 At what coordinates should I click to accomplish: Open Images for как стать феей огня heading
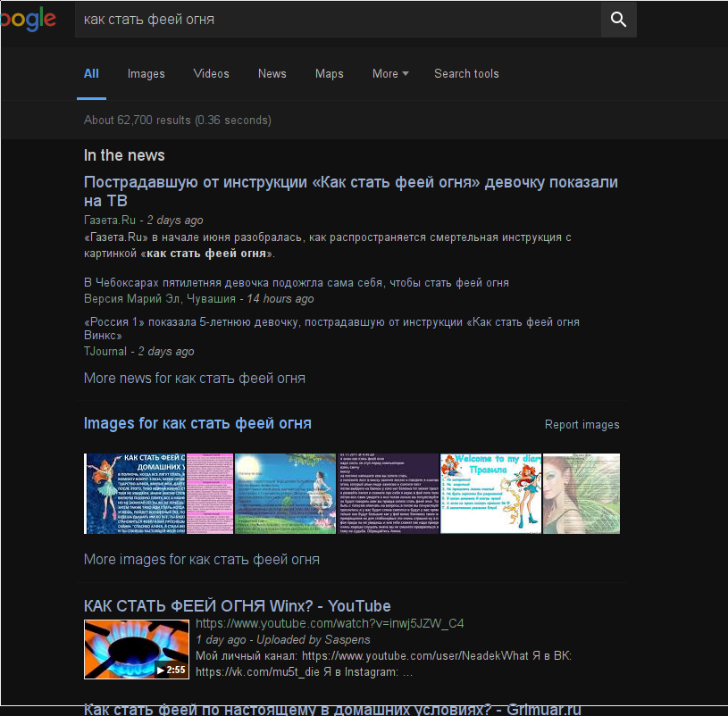197,423
